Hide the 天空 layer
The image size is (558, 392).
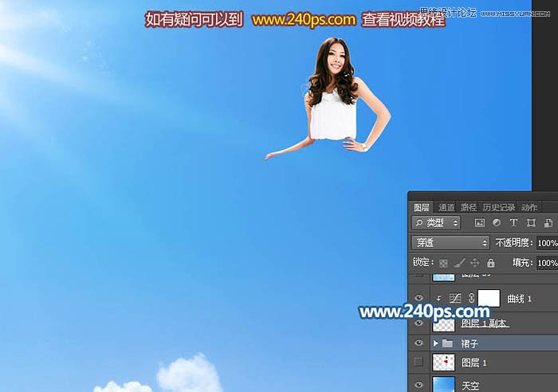point(419,385)
